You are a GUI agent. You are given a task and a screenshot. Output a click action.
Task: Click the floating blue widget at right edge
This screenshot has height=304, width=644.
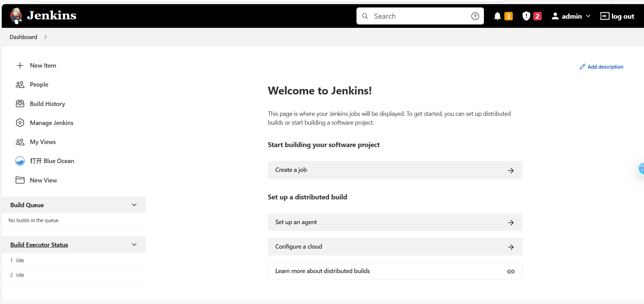pyautogui.click(x=641, y=169)
